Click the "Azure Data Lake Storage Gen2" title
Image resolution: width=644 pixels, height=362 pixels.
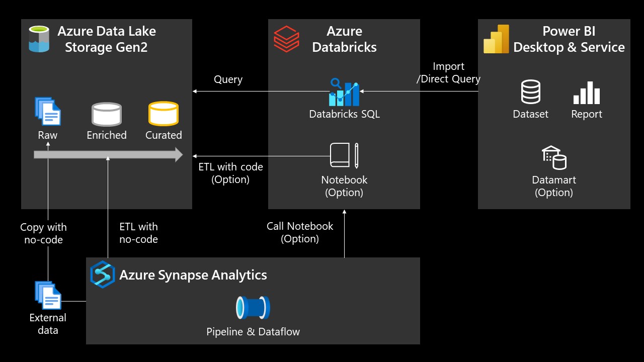107,39
